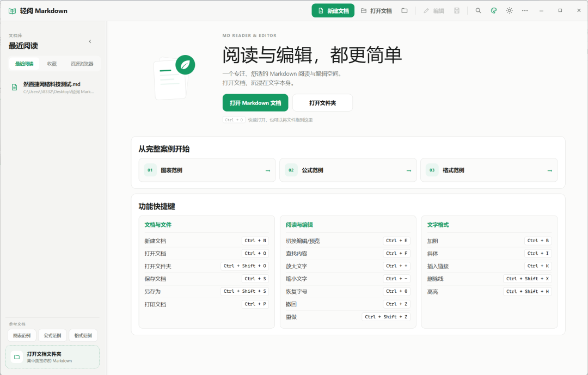
Task: Collapse the sidebar with chevron arrow
Action: [90, 41]
